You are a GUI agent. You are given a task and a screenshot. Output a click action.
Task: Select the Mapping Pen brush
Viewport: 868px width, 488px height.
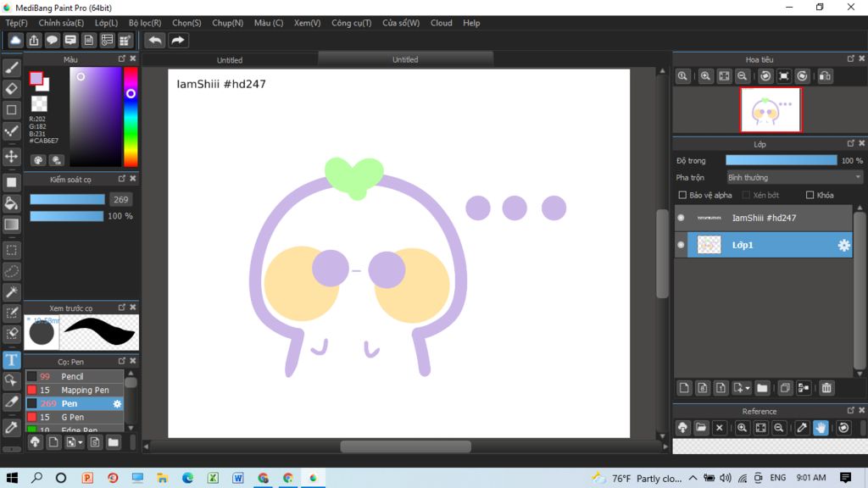point(75,390)
